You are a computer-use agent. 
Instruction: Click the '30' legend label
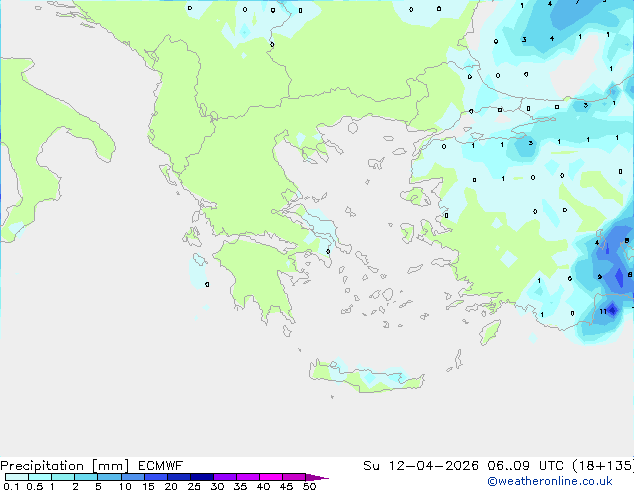pos(217,486)
